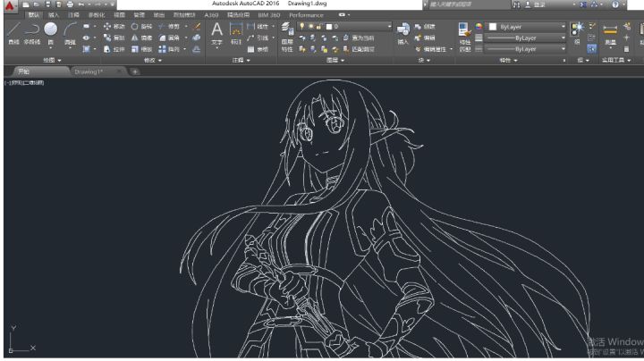Image resolution: width=644 pixels, height=361 pixels.
Task: Toggle the layer lightbulb on/off icon
Action: coord(302,26)
